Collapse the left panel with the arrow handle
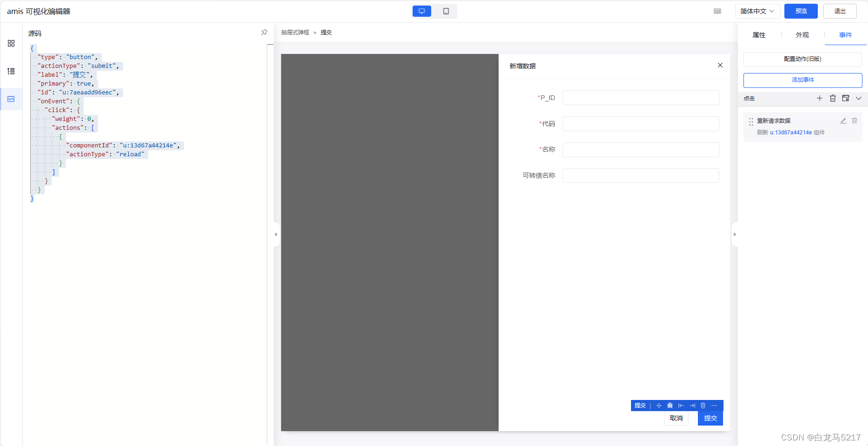The width and height of the screenshot is (868, 446). pos(276,234)
